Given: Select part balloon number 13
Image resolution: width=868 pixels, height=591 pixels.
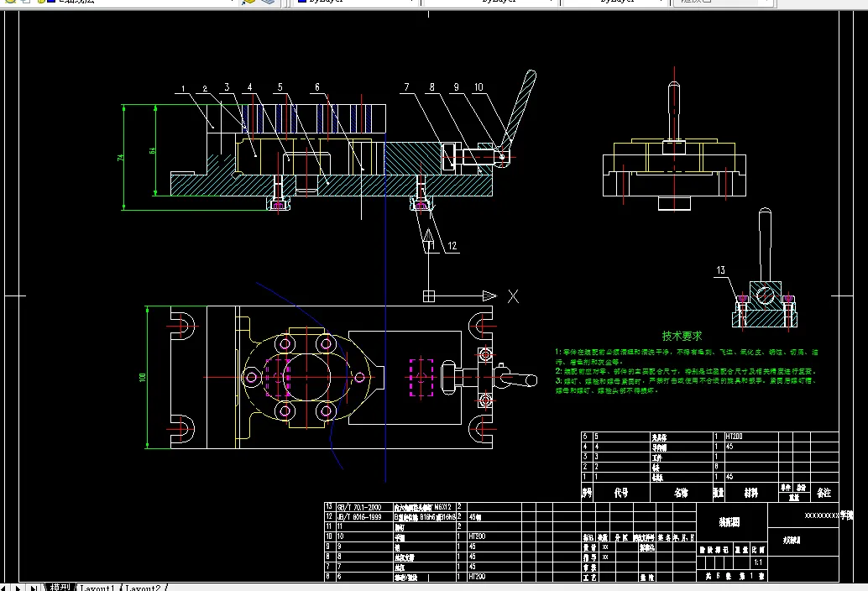Looking at the screenshot, I should pyautogui.click(x=720, y=270).
